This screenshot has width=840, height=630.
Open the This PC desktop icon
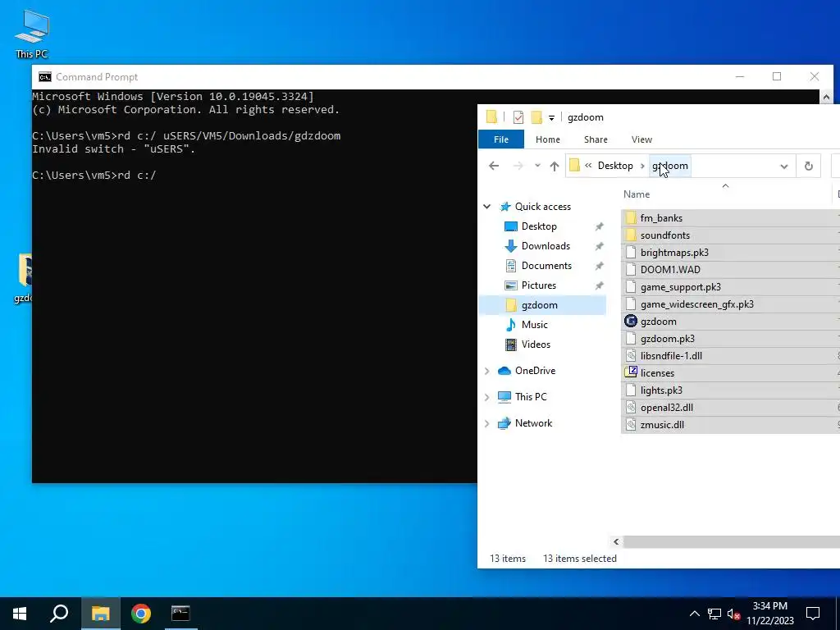click(32, 34)
